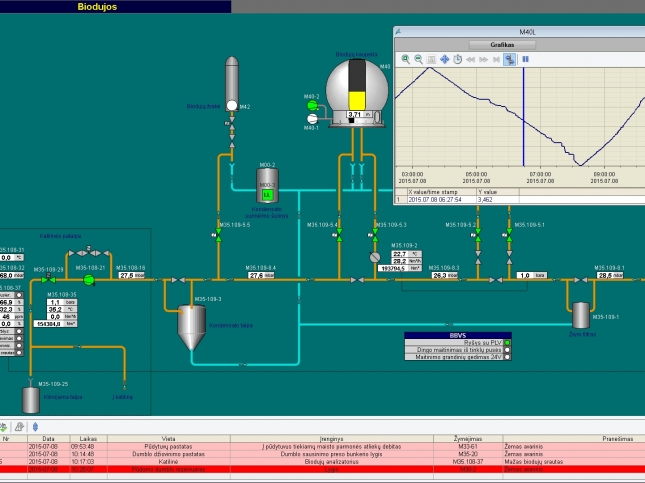Click the Ryšys su PLV status lamp
This screenshot has height=483, width=645.
click(x=507, y=343)
